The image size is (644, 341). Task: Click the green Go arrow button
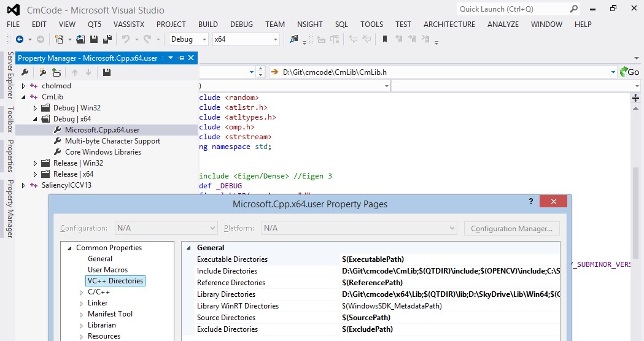(629, 72)
